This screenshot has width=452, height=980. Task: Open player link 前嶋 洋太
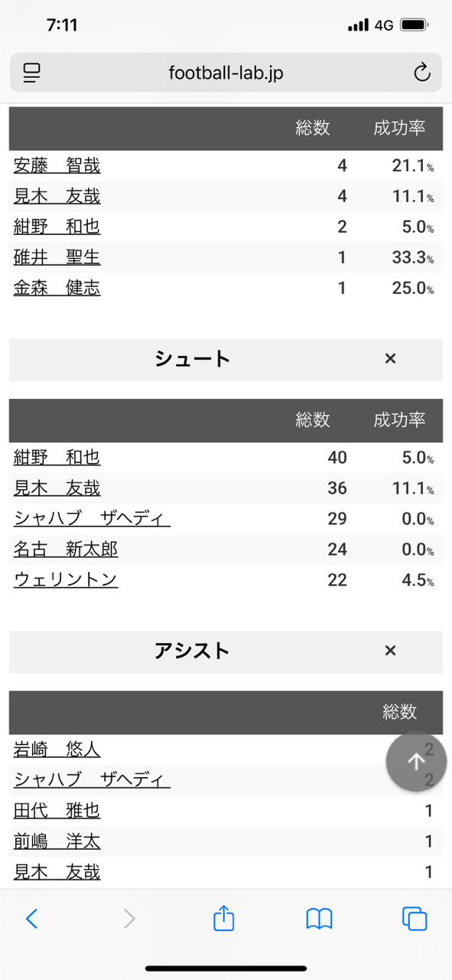[x=57, y=841]
